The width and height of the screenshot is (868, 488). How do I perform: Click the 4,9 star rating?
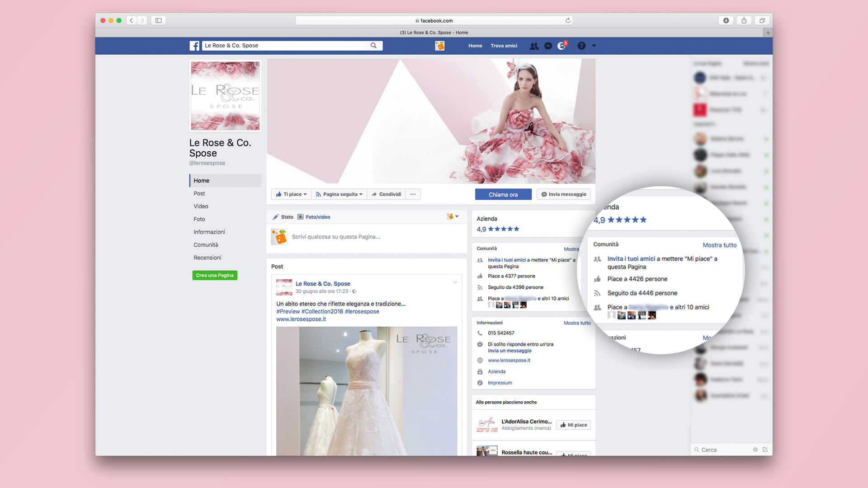pyautogui.click(x=498, y=229)
